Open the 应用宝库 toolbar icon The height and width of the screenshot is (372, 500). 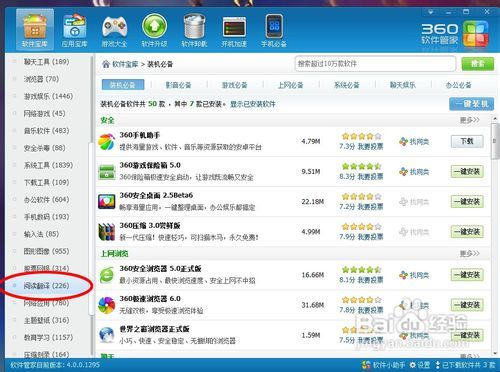[x=75, y=30]
